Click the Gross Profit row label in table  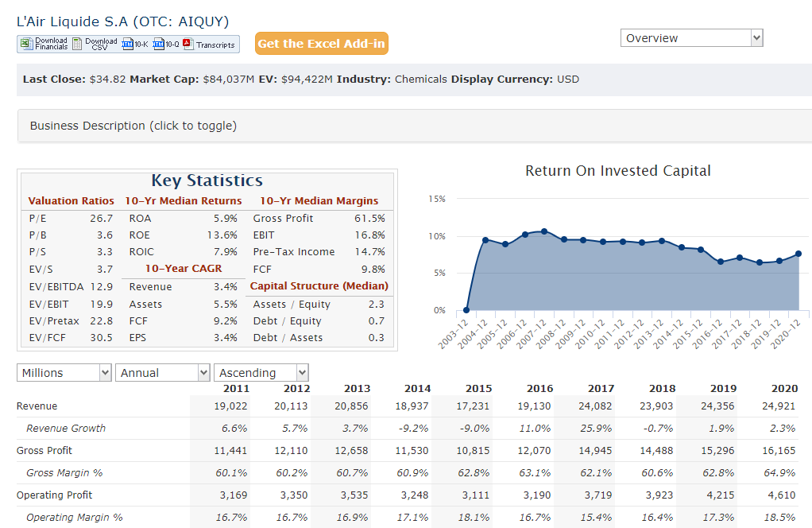[44, 451]
